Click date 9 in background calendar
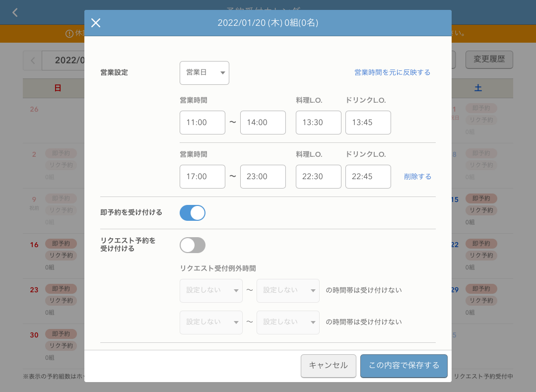536x392 pixels. click(34, 199)
